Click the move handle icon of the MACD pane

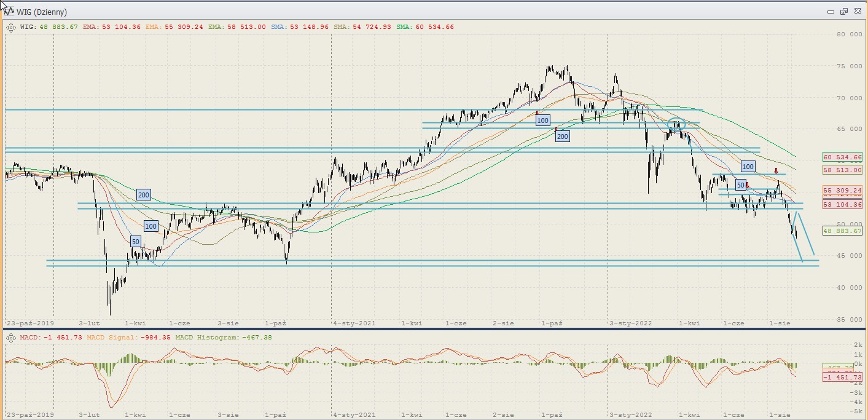tap(11, 338)
